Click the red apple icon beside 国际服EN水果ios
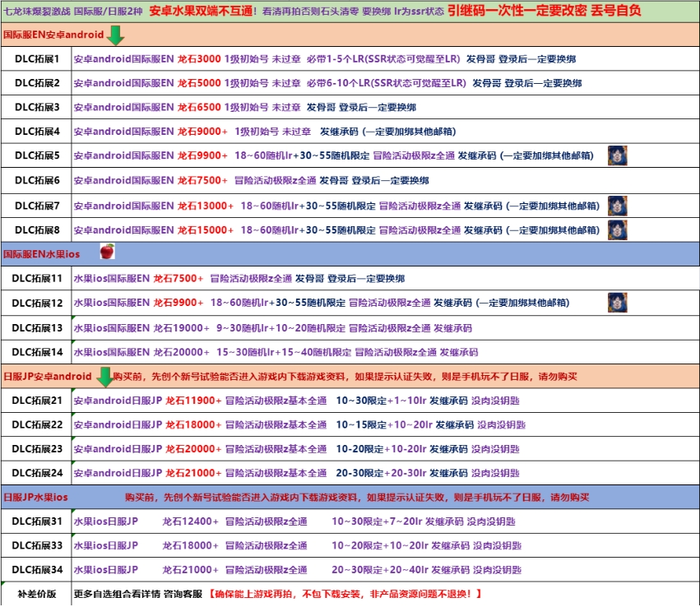 point(106,253)
